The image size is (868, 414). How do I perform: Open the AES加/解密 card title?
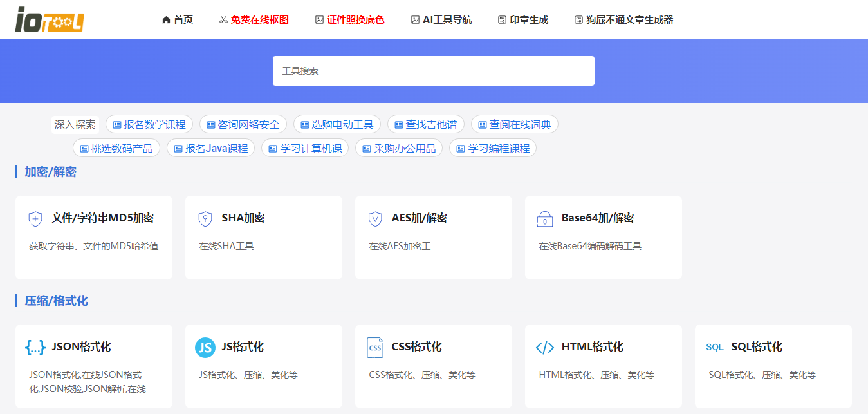(420, 218)
